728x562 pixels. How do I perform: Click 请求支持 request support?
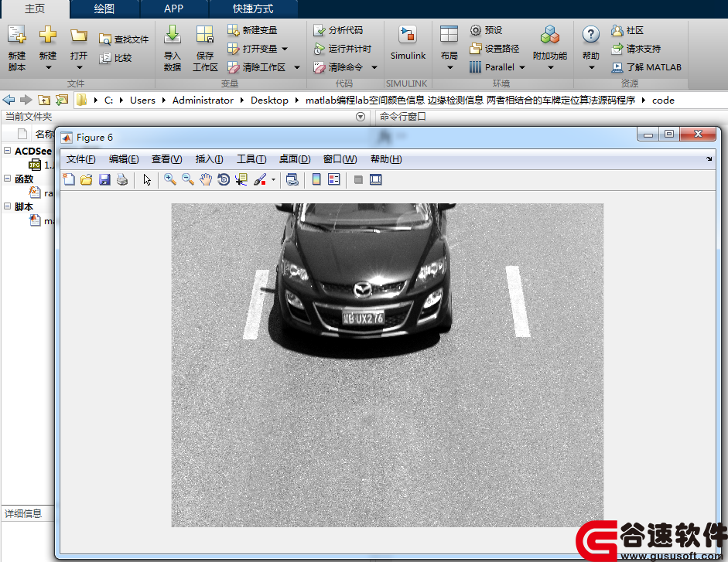636,49
